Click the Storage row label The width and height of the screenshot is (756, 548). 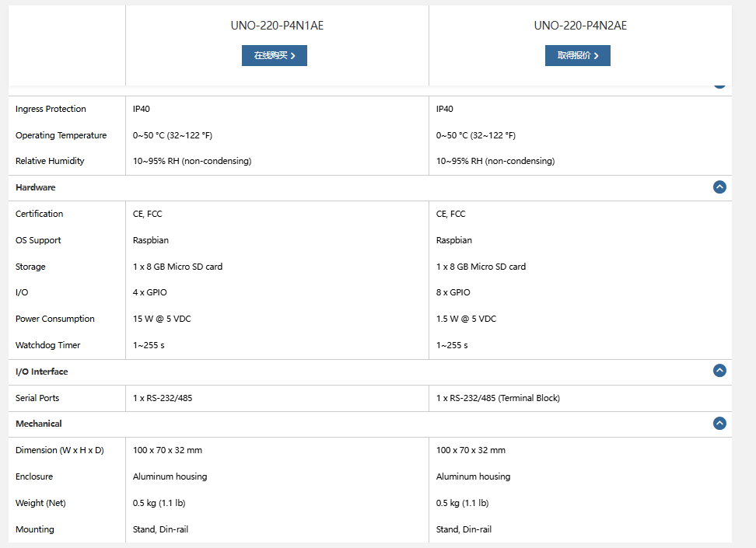point(30,267)
